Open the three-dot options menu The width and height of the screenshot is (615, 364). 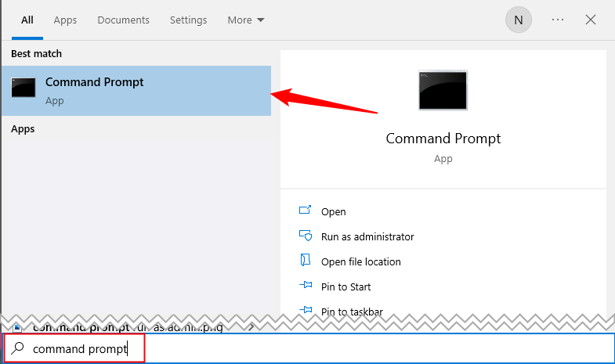point(558,20)
